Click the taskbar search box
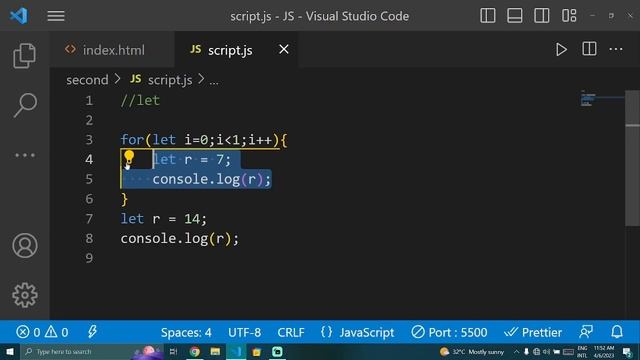 coord(92,351)
